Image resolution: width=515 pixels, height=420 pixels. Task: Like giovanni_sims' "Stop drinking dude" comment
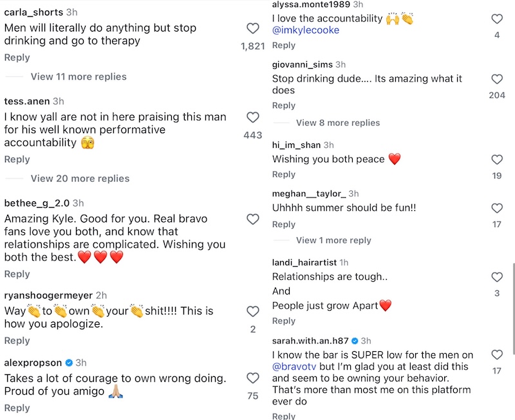point(496,79)
